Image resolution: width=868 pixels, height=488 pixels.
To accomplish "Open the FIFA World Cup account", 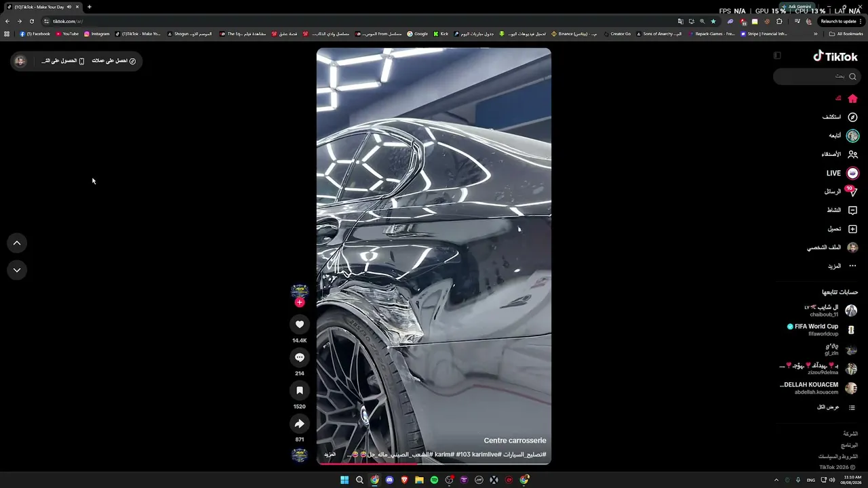I will coord(822,329).
